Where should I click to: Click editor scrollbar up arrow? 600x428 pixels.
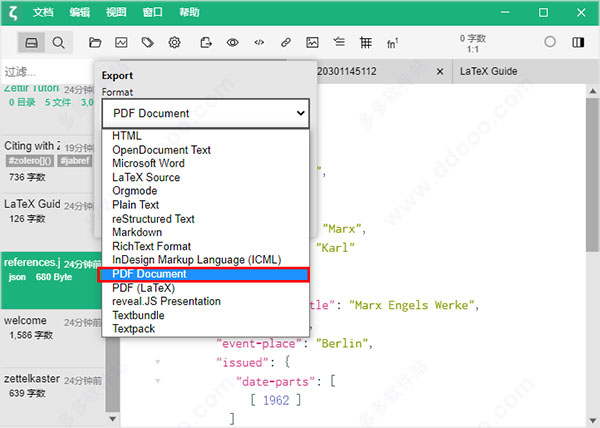(593, 91)
